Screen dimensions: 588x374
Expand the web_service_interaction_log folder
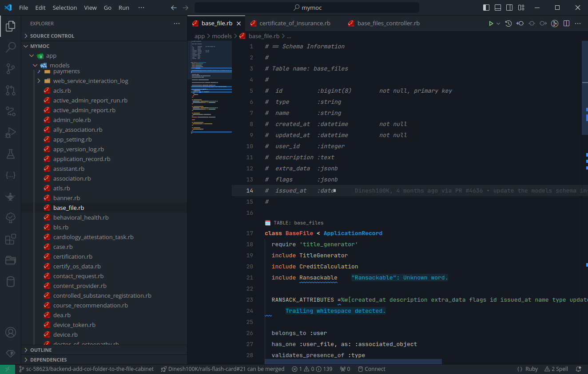coord(104,81)
